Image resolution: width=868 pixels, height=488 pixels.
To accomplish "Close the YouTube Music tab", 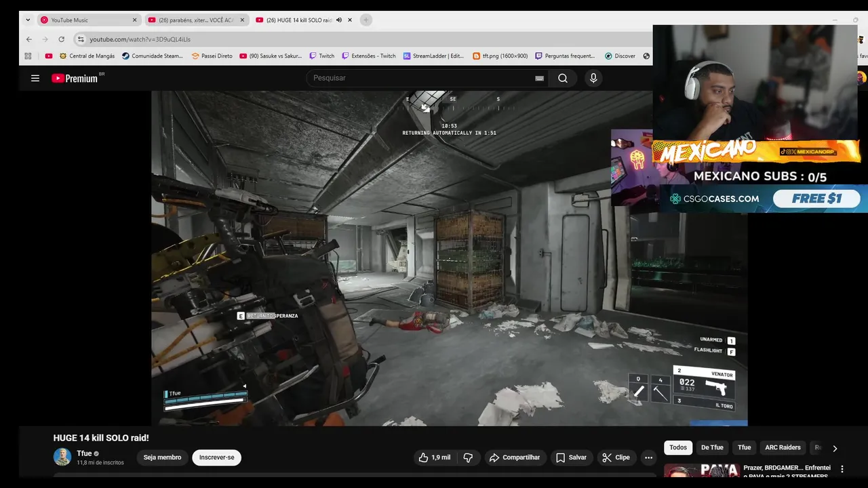I will [x=134, y=20].
